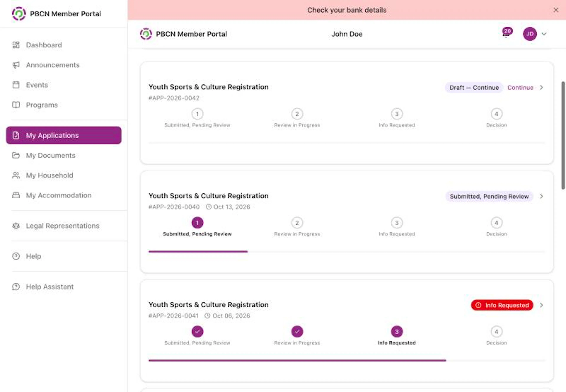Open the notifications bell with 20 badge
The image size is (566, 392).
click(506, 33)
